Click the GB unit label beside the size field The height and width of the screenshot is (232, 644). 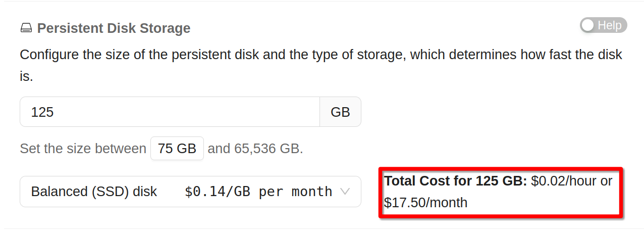point(340,112)
